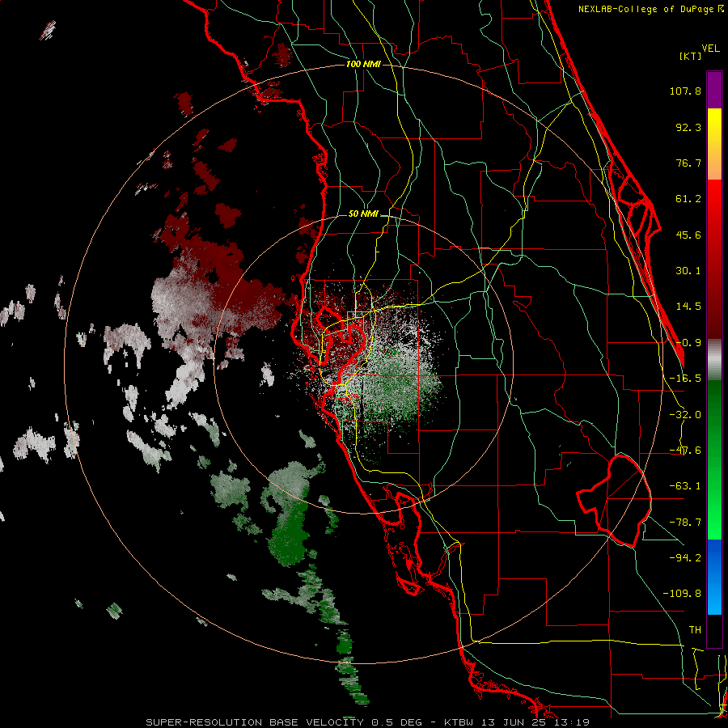Pick the red segment of the color bar
Viewport: 728px width, 728px height.
714,259
